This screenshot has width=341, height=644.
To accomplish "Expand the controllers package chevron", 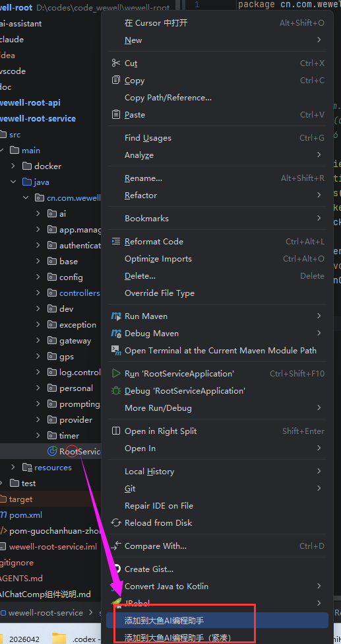I will [38, 293].
